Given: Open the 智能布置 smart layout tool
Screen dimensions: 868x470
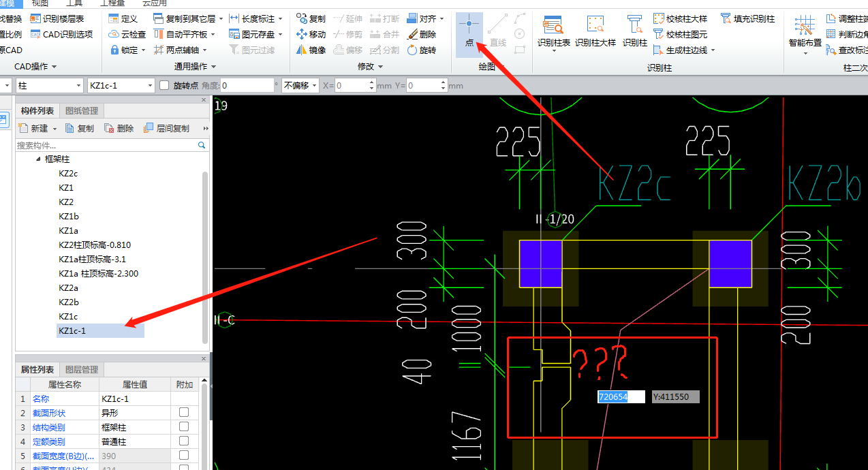Looking at the screenshot, I should [805, 33].
